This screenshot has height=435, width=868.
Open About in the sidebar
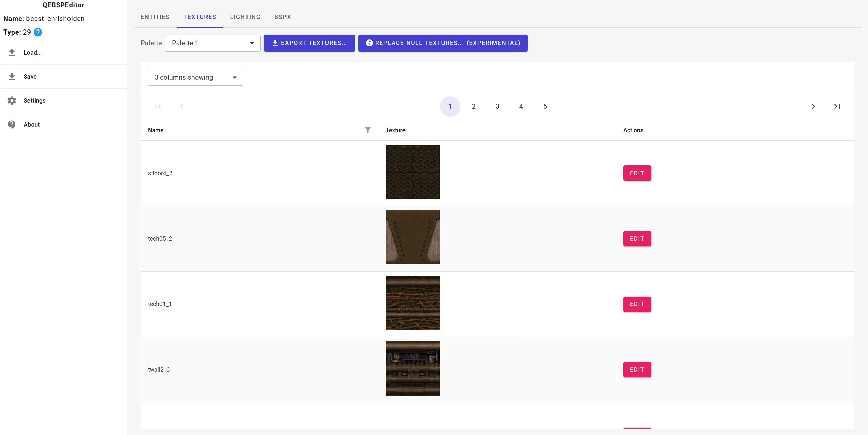tap(63, 125)
